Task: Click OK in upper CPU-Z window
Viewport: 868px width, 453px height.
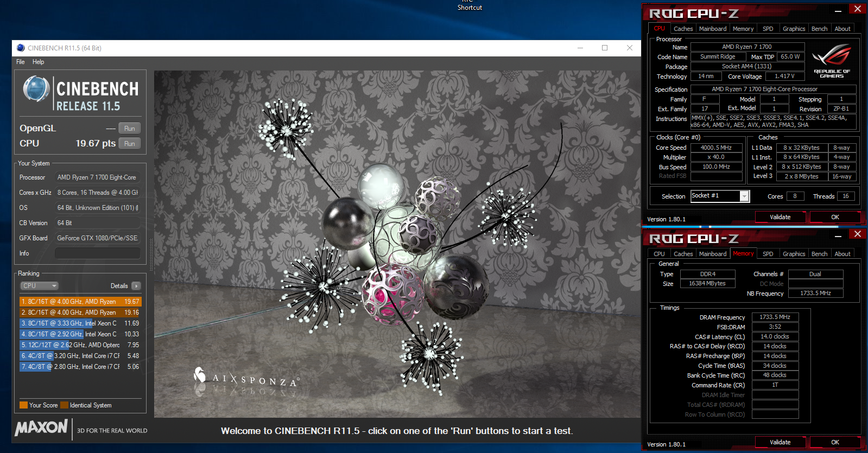Action: point(835,217)
